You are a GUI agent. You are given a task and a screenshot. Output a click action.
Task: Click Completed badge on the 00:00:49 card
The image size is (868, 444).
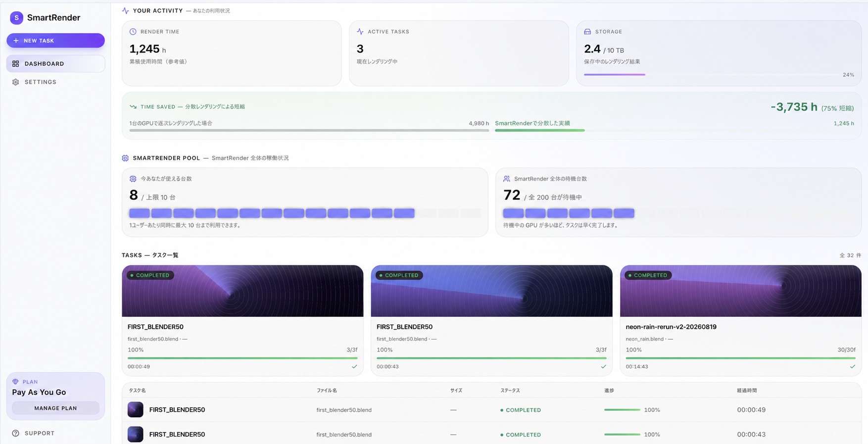(150, 275)
